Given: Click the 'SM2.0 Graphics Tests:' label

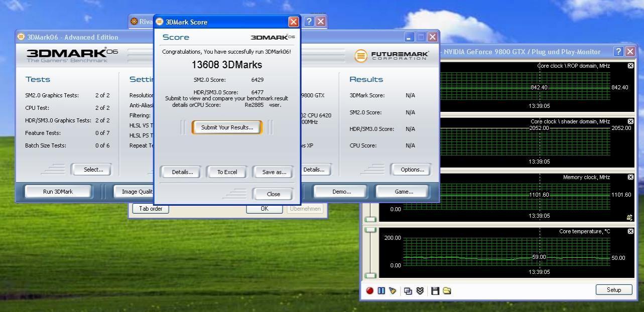Looking at the screenshot, I should point(52,95).
